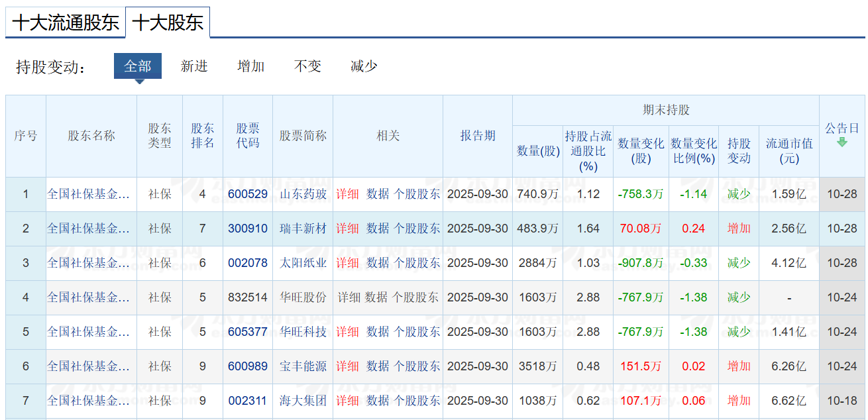Click the 公告日 column header
This screenshot has height=420, width=868.
[841, 129]
